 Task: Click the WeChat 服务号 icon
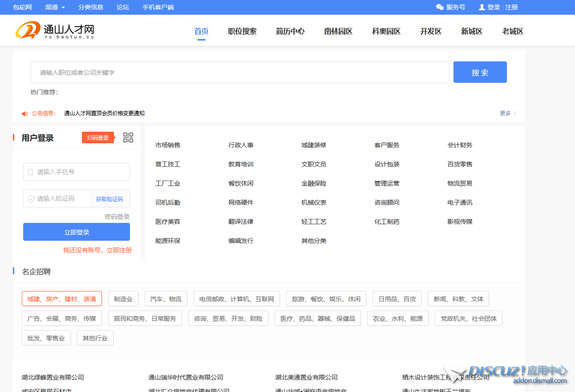pyautogui.click(x=440, y=7)
